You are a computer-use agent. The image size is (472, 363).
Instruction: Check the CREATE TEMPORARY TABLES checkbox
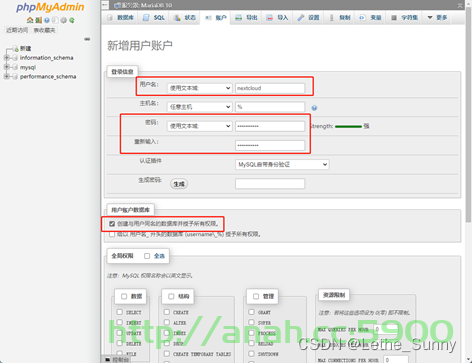[167, 354]
